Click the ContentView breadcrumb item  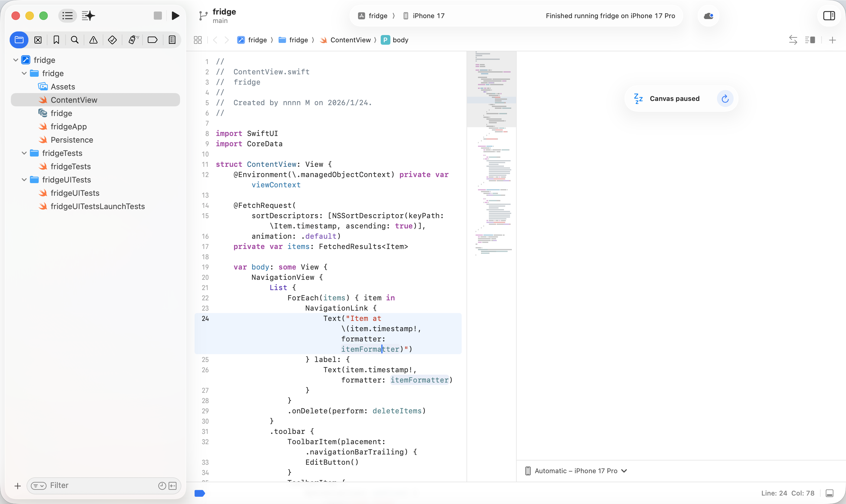[350, 40]
